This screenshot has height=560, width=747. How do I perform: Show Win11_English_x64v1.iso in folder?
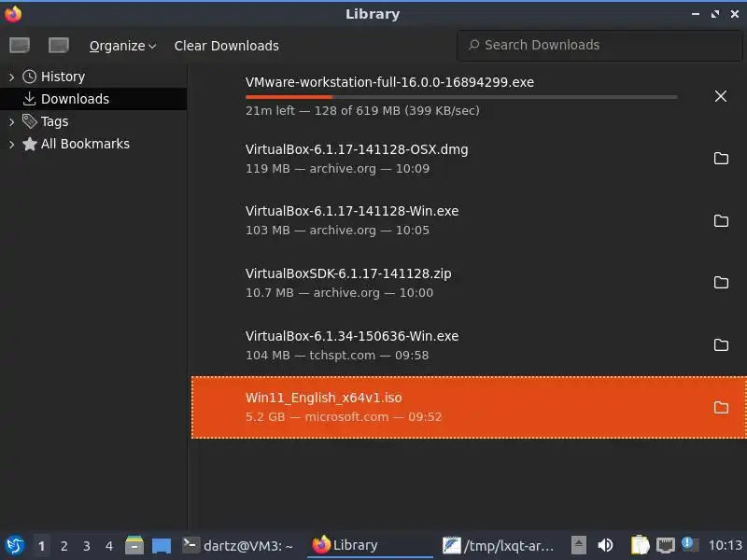[x=721, y=407]
